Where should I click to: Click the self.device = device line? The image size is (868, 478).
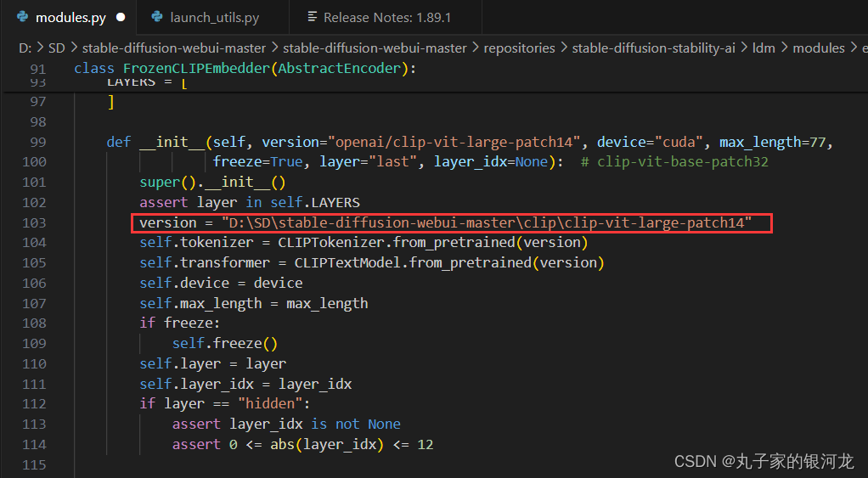pos(221,284)
